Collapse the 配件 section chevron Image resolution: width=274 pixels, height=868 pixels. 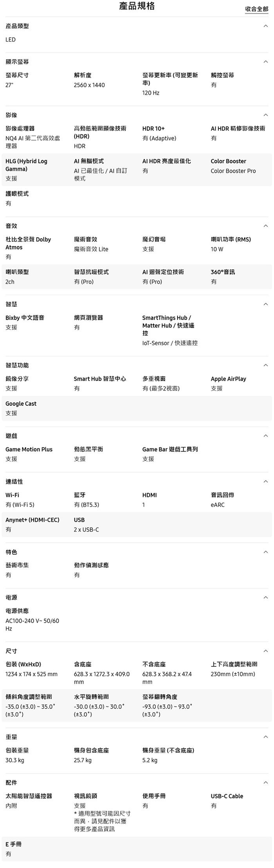266,783
